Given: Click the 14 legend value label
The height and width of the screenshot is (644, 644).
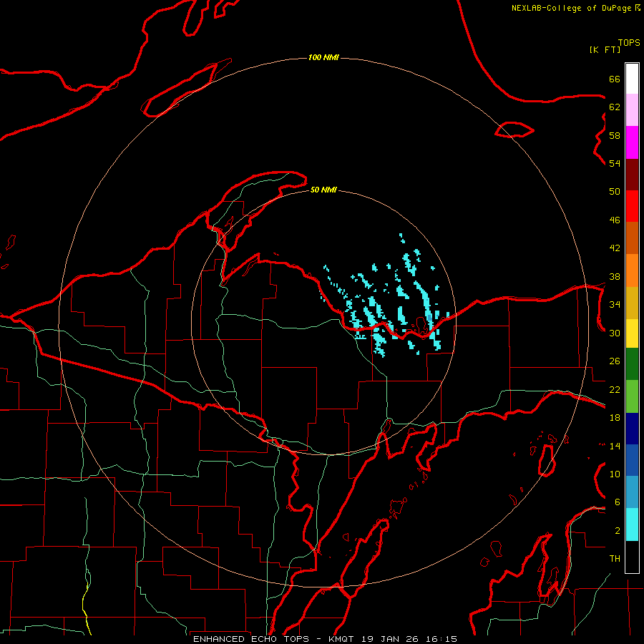Looking at the screenshot, I should coord(615,446).
